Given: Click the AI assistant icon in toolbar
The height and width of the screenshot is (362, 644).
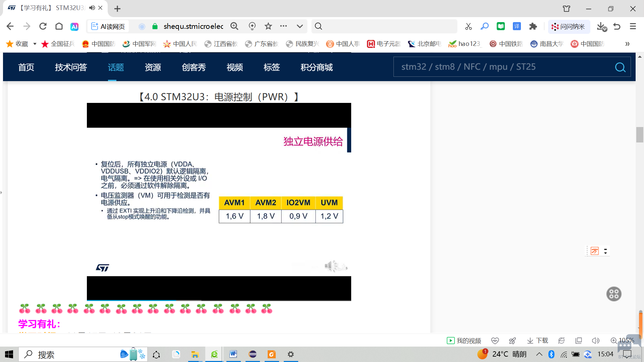Looking at the screenshot, I should tap(74, 26).
